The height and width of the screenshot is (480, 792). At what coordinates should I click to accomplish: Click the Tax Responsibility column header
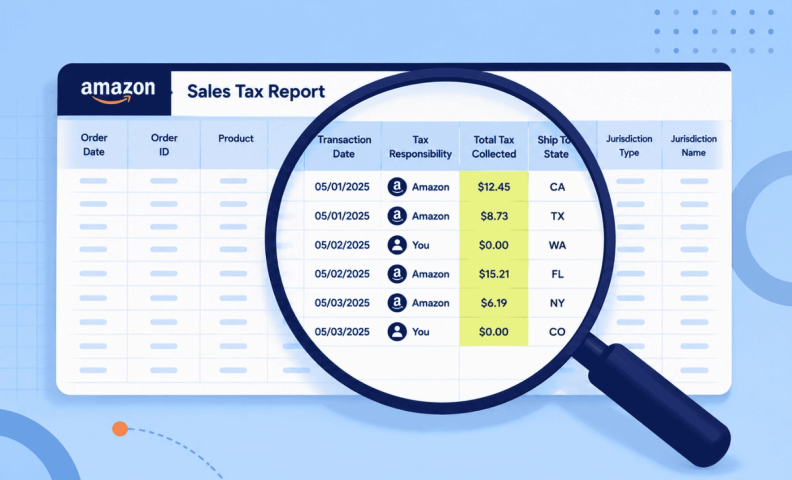[420, 147]
